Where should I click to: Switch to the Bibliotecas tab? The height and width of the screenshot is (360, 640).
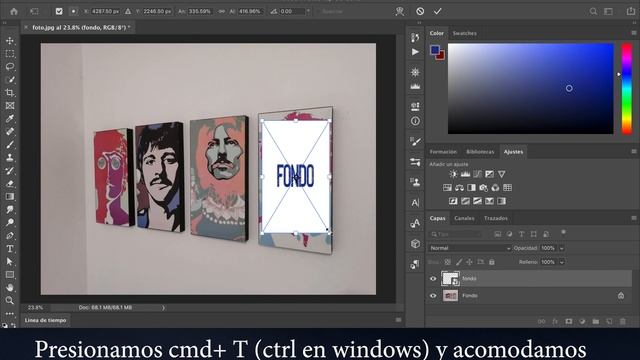[480, 151]
